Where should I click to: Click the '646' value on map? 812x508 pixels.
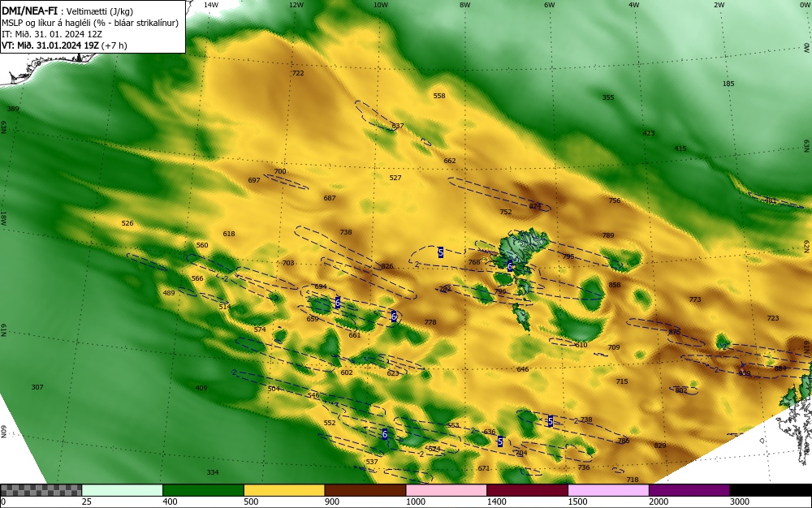pyautogui.click(x=523, y=369)
